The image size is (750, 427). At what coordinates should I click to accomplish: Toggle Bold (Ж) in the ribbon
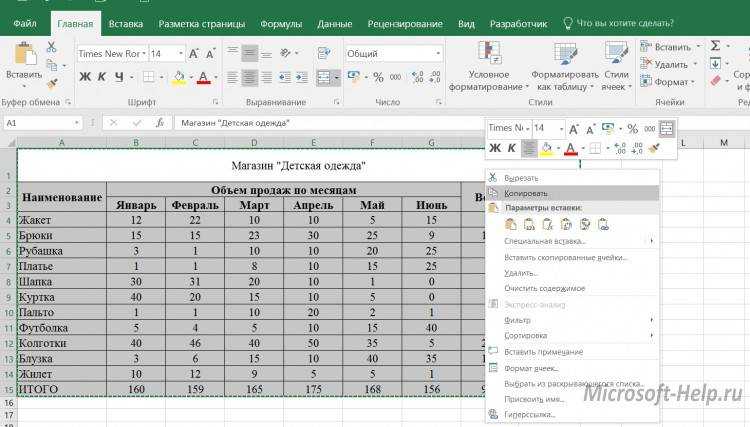[x=85, y=77]
